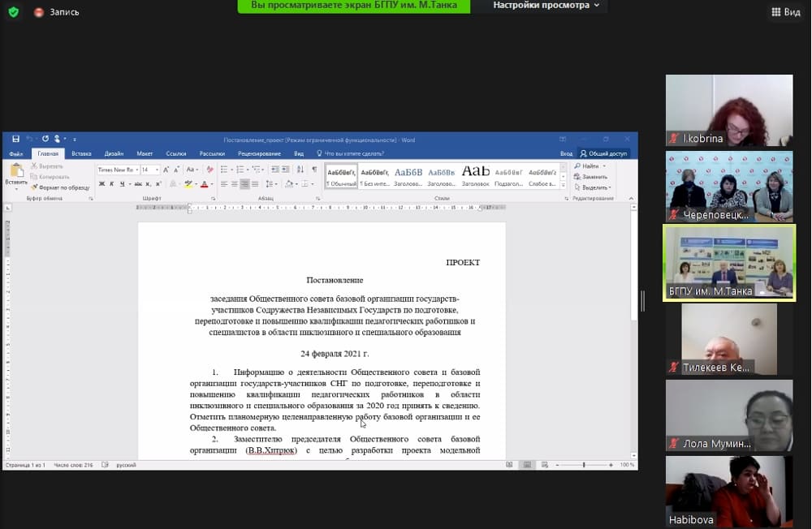Toggle Bold (Ж) formatting

pyautogui.click(x=101, y=183)
